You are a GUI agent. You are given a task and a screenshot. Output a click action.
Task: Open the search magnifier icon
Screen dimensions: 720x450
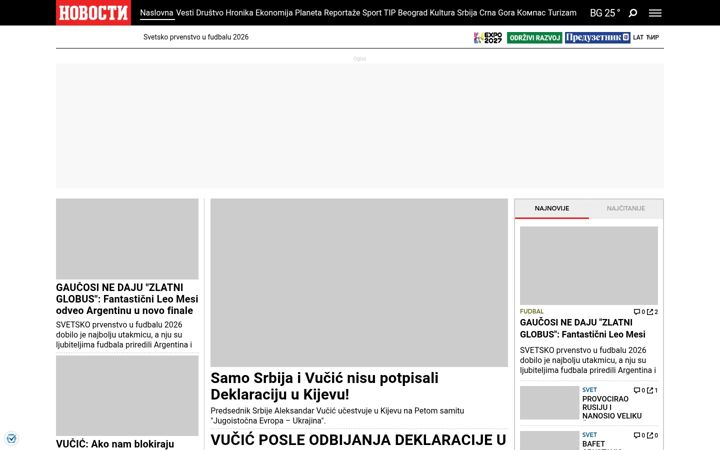tap(633, 13)
